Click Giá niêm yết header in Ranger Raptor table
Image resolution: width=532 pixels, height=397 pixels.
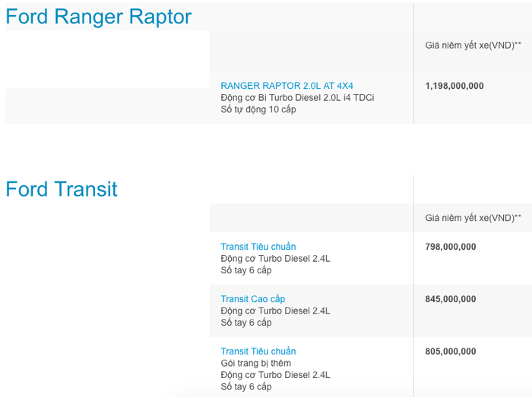click(x=473, y=46)
